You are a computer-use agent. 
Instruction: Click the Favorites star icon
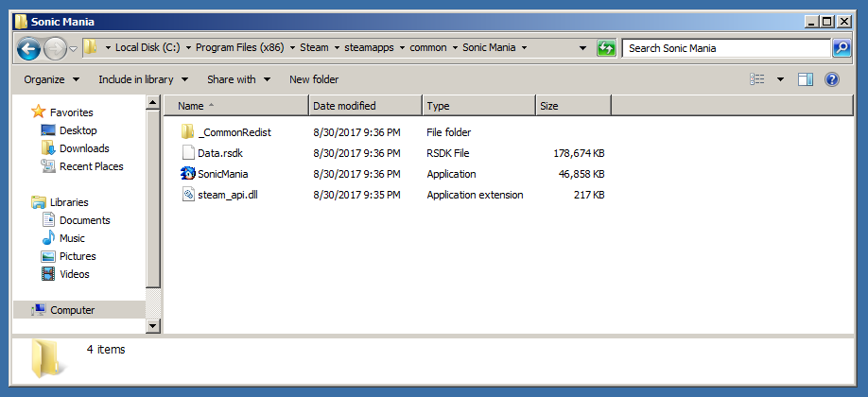tap(38, 112)
